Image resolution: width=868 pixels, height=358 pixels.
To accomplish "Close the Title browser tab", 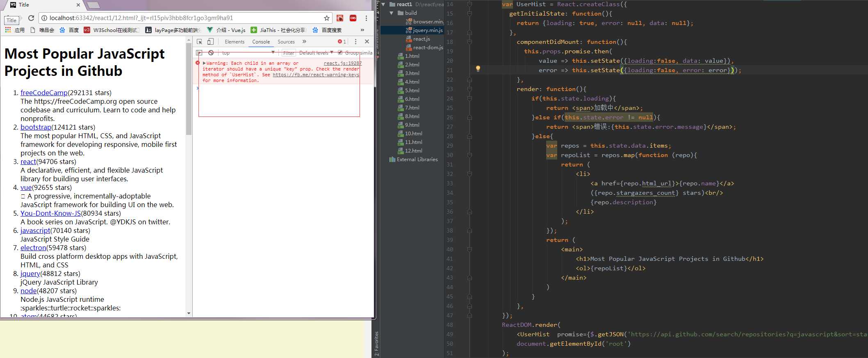I will pos(78,5).
